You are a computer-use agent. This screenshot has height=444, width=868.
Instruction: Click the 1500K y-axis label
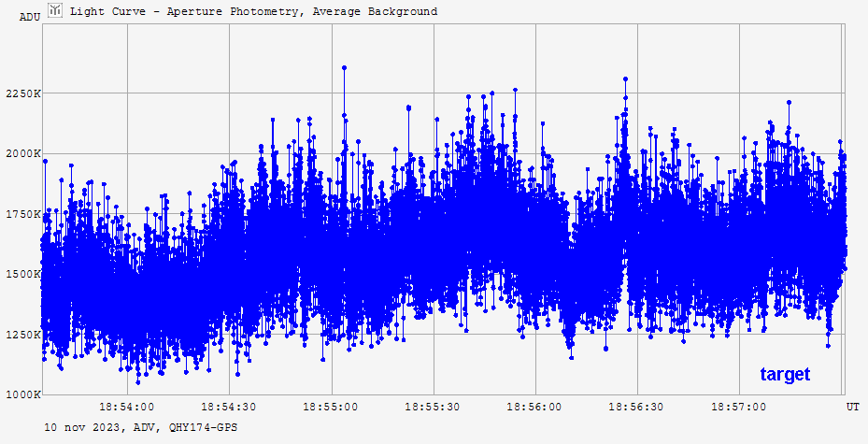click(23, 274)
